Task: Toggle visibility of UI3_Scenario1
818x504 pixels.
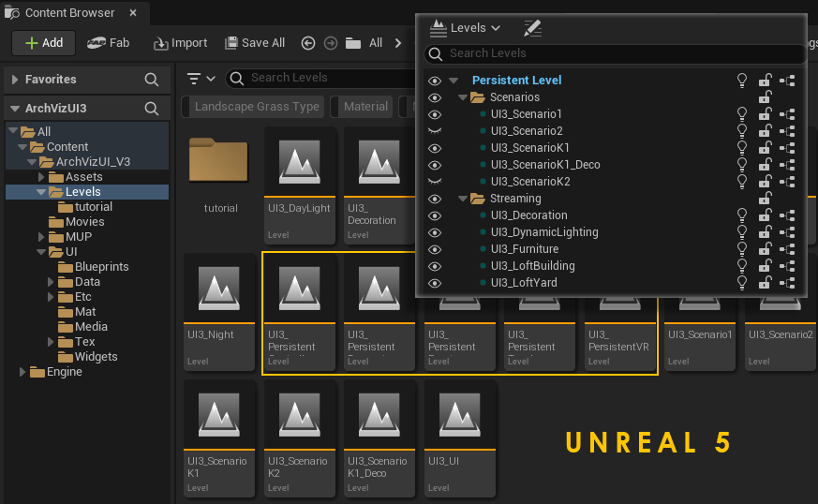Action: (x=435, y=114)
